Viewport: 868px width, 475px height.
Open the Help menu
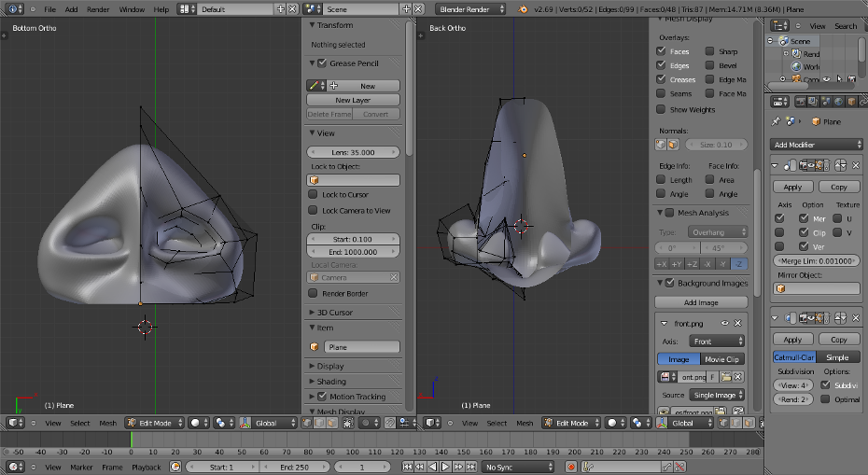click(x=161, y=9)
